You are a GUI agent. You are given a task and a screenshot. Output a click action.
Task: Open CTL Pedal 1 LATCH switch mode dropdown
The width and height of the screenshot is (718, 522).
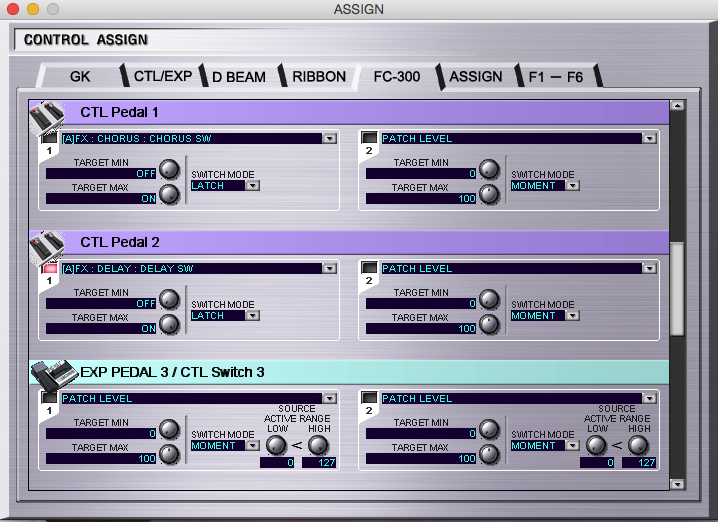pos(253,186)
